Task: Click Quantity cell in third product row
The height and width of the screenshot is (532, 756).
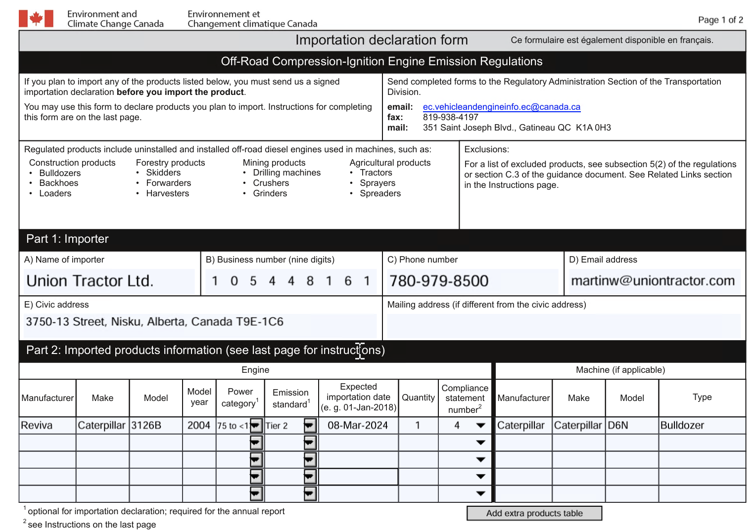Action: 418,460
